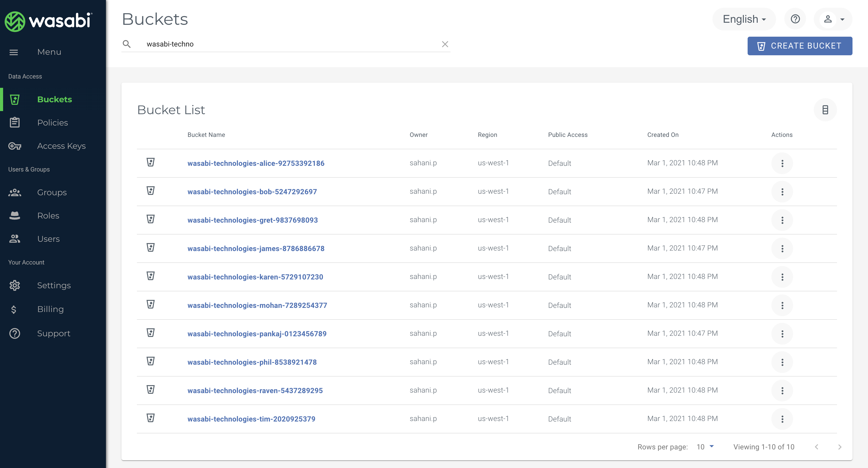Image resolution: width=868 pixels, height=468 pixels.
Task: Open actions menu for mohan bucket
Action: click(782, 306)
